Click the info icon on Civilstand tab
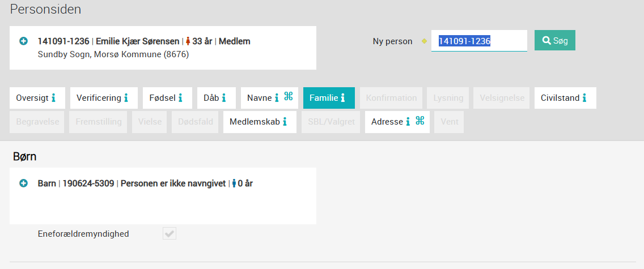The height and width of the screenshot is (269, 644). point(584,98)
